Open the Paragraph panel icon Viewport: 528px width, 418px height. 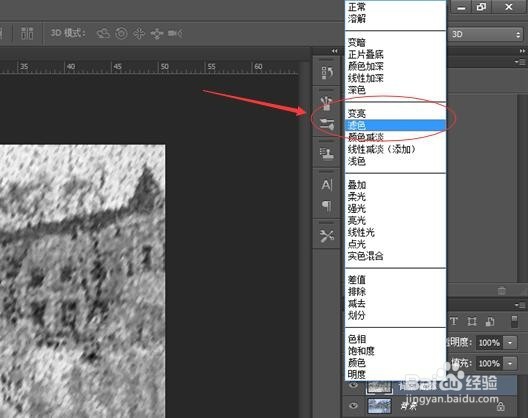327,205
